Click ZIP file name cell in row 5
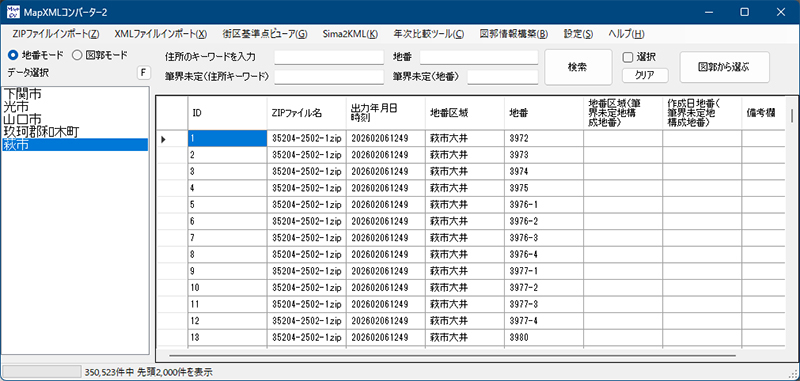 (306, 205)
